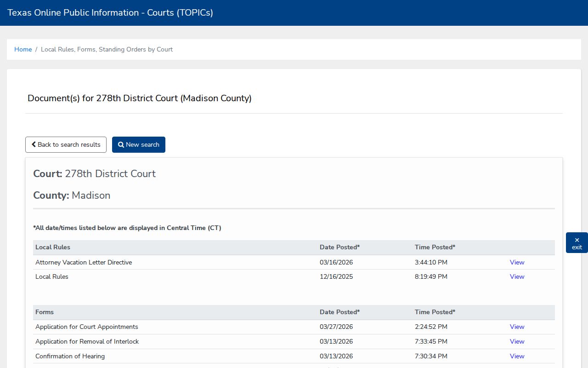Click 'Application for Court Appointments' text
The width and height of the screenshot is (588, 368).
coord(87,327)
